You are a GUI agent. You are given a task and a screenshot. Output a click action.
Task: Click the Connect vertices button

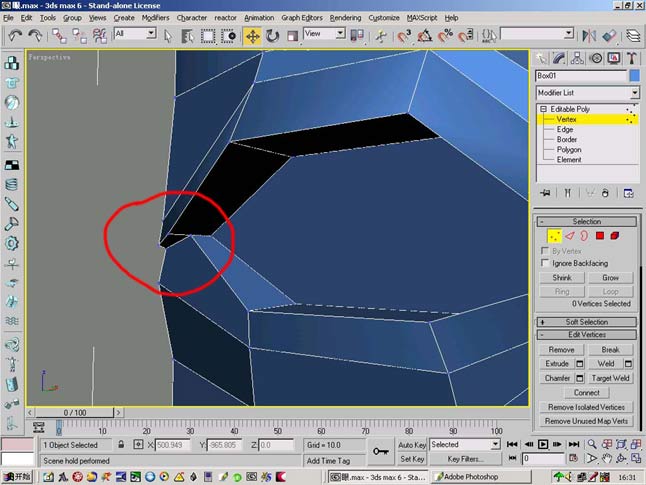pos(586,392)
